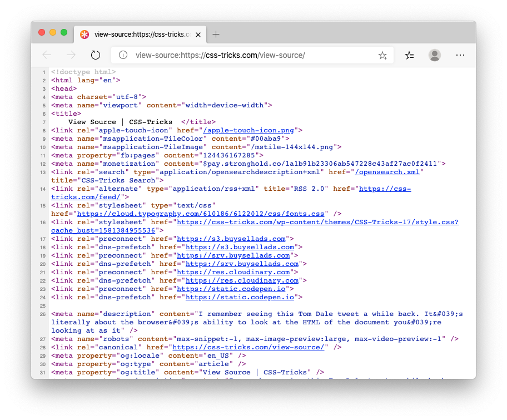Open the canonical css-tricks.com/view-source/ link
This screenshot has width=507, height=420.
(x=248, y=348)
